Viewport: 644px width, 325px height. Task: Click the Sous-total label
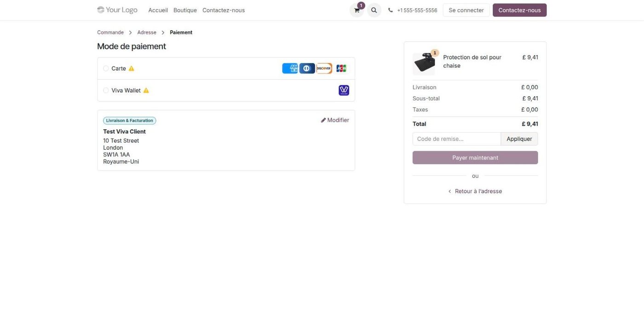click(426, 99)
